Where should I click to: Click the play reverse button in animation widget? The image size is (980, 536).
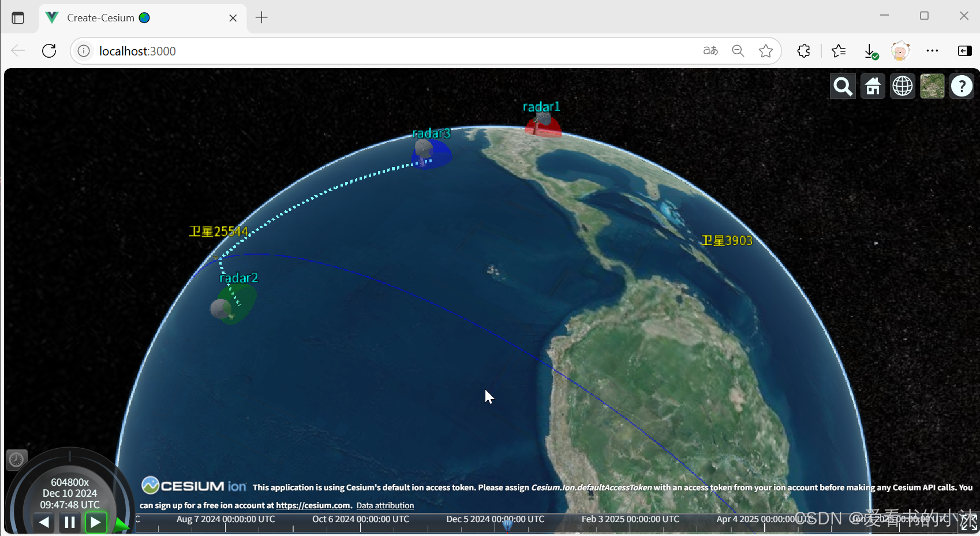click(44, 523)
